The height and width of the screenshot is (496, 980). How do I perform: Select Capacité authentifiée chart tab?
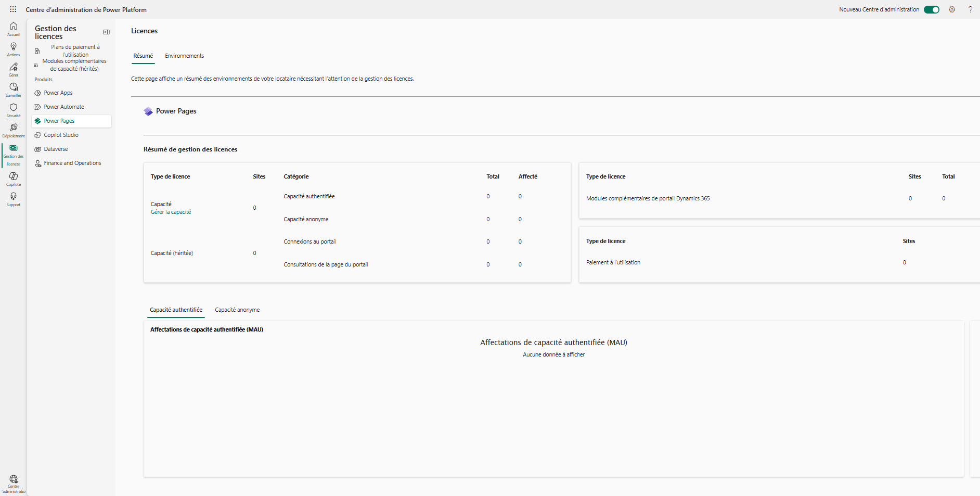click(176, 310)
